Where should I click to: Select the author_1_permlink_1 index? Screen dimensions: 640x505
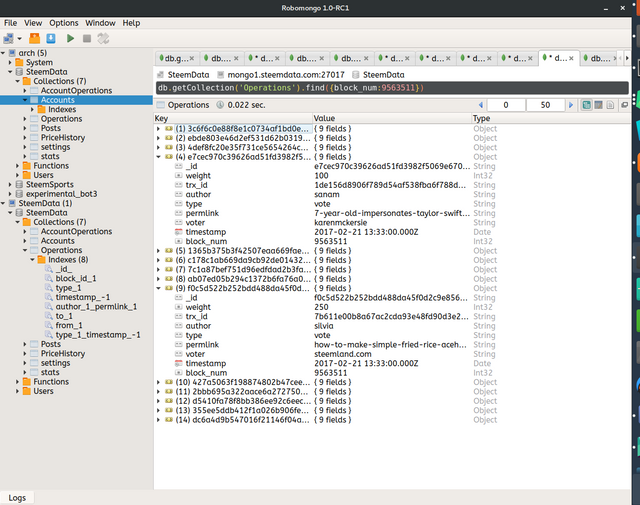[x=96, y=307]
